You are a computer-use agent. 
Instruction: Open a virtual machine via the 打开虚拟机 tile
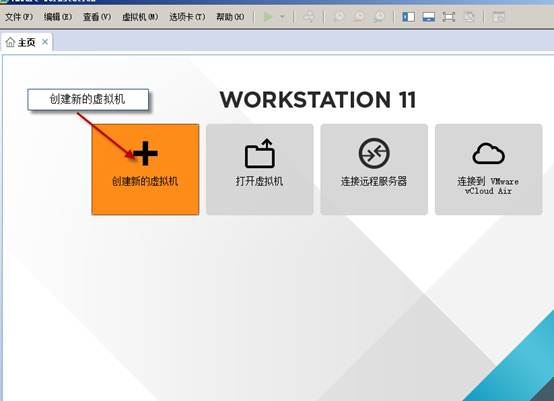click(x=260, y=169)
